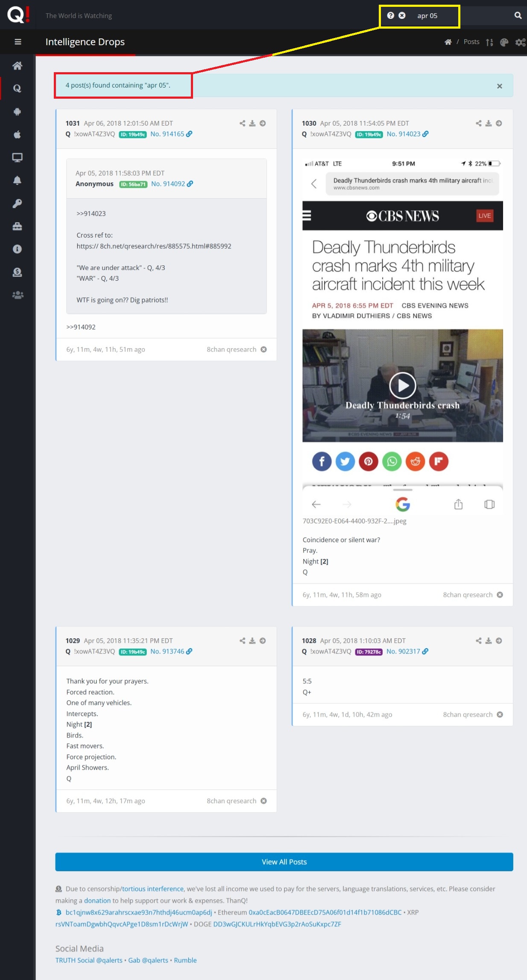
Task: Click "The World is Watching" tagline
Action: [x=79, y=16]
